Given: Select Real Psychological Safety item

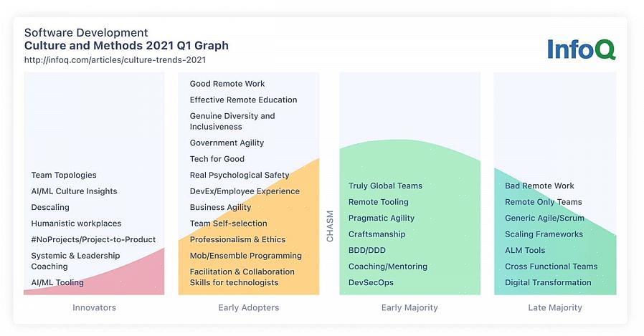Looking at the screenshot, I should click(240, 175).
